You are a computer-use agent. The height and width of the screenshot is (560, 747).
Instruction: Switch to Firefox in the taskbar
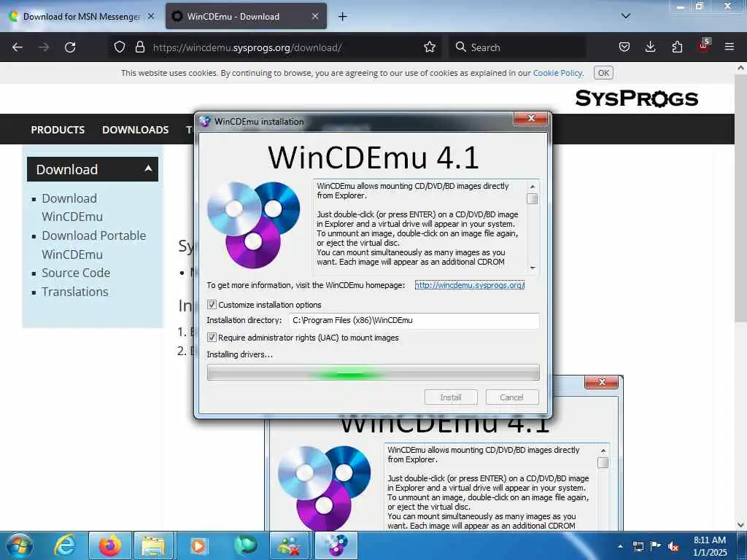(x=110, y=545)
